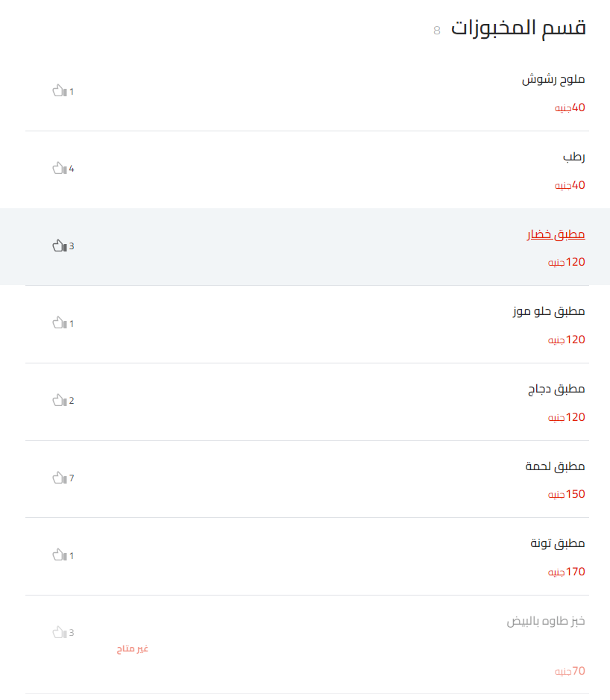Click the غير متاح unavailable label

pos(133,649)
